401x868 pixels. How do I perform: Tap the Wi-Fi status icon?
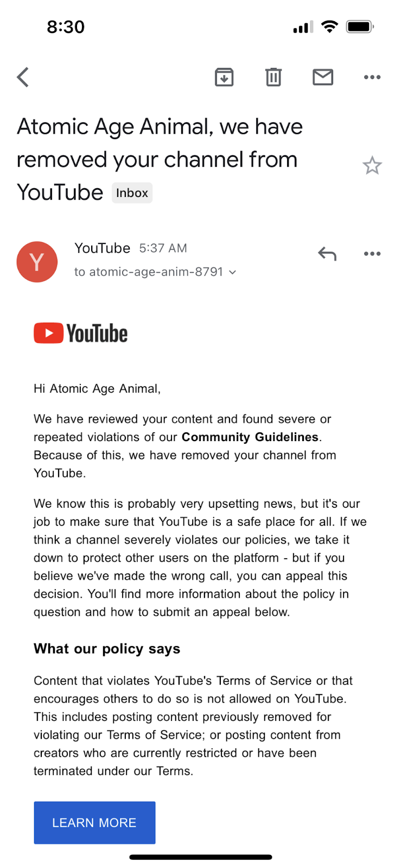coord(329,27)
